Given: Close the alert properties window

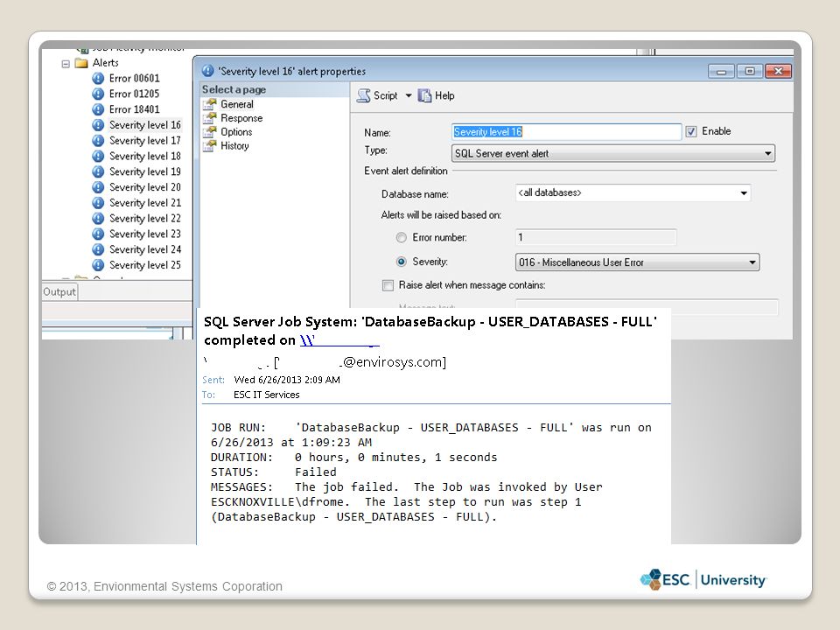Looking at the screenshot, I should coord(779,71).
